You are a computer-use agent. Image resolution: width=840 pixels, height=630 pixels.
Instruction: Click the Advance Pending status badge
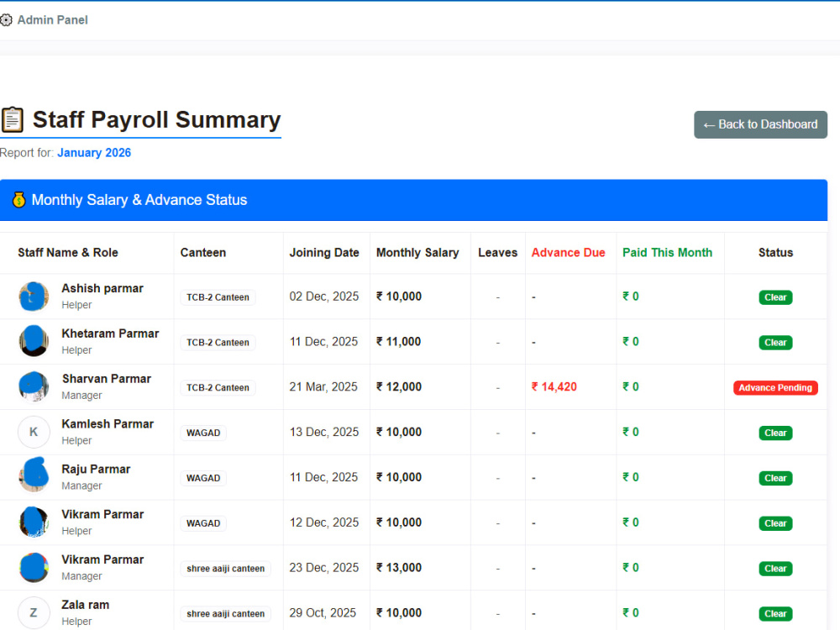click(x=775, y=388)
